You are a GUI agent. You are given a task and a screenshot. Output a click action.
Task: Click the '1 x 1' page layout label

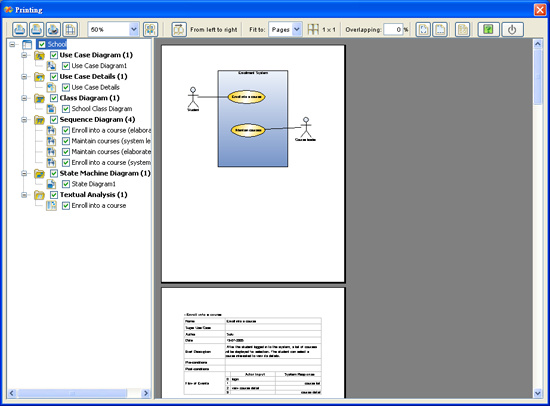329,30
